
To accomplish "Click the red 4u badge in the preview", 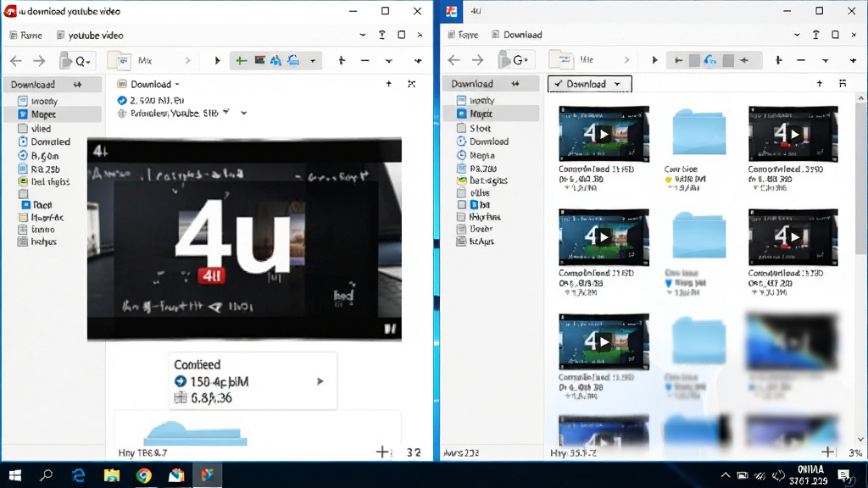I will click(211, 275).
